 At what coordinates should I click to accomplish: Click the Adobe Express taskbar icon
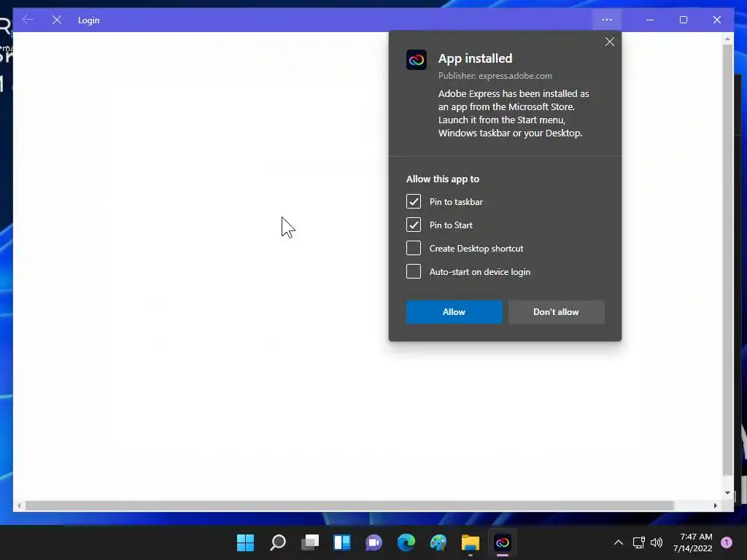(503, 542)
